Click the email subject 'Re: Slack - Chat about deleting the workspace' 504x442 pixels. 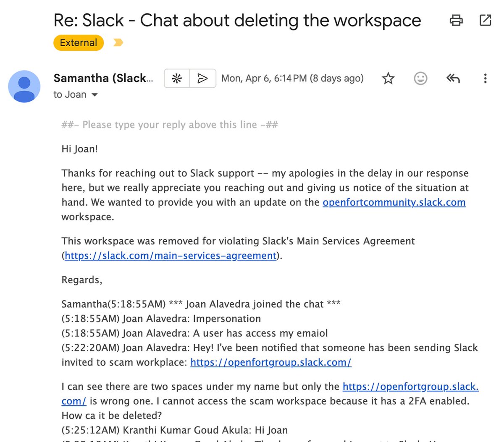tap(237, 20)
